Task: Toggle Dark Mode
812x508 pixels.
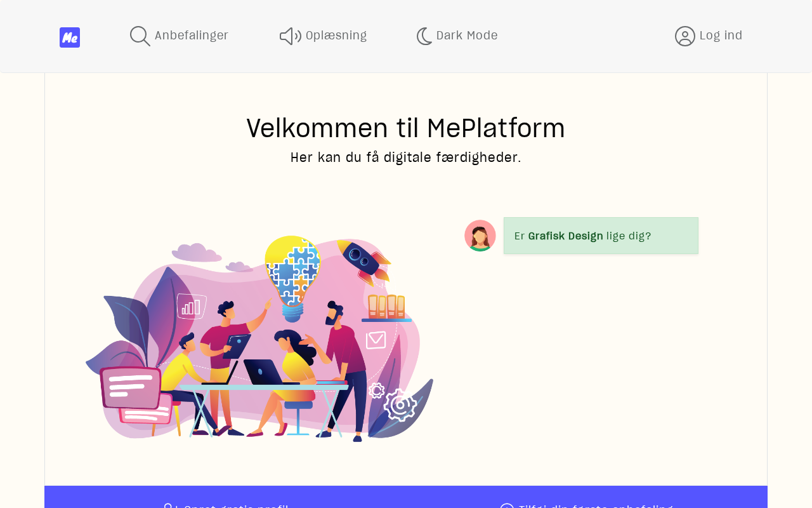Action: coord(457,36)
